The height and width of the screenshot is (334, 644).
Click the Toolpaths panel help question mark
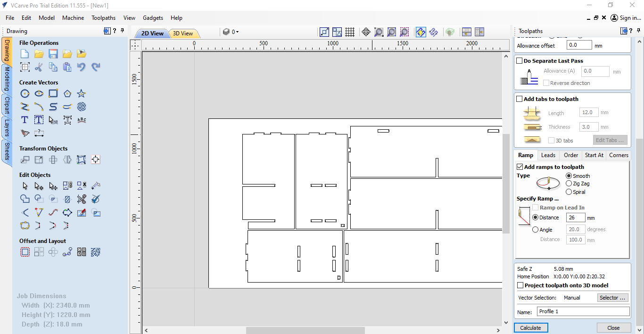(631, 31)
